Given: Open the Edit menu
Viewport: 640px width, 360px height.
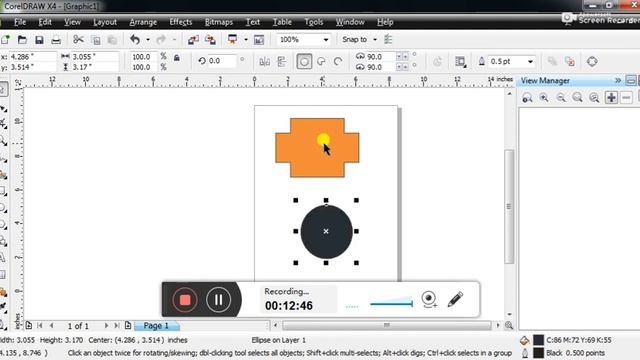Looking at the screenshot, I should point(44,22).
